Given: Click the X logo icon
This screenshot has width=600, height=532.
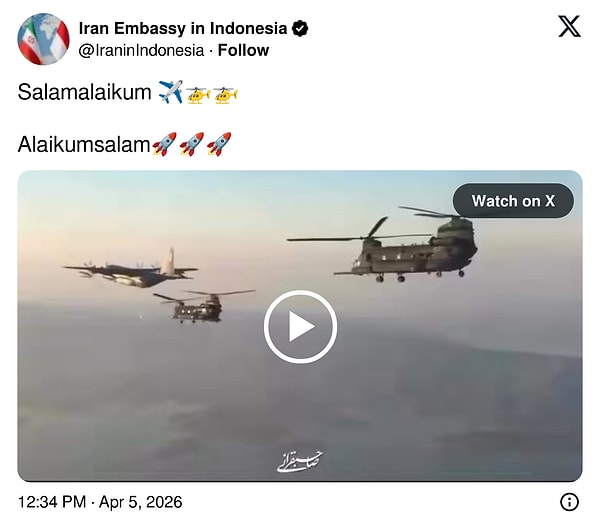Looking at the screenshot, I should click(x=569, y=26).
